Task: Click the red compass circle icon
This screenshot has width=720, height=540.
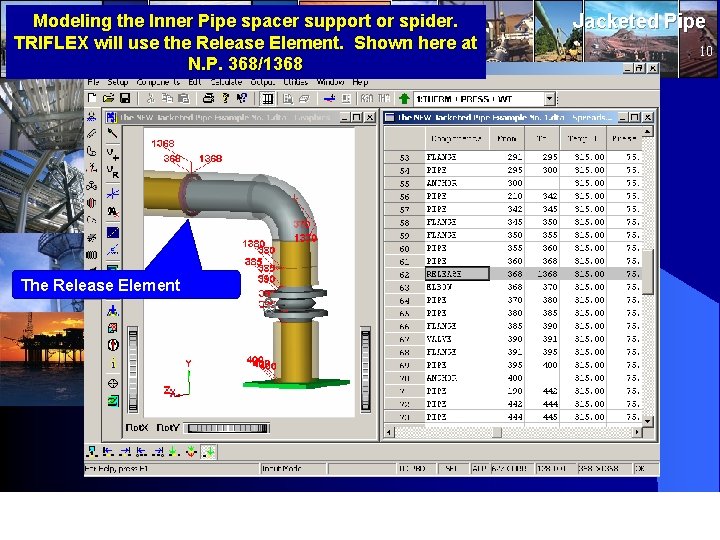Action: coord(113,345)
